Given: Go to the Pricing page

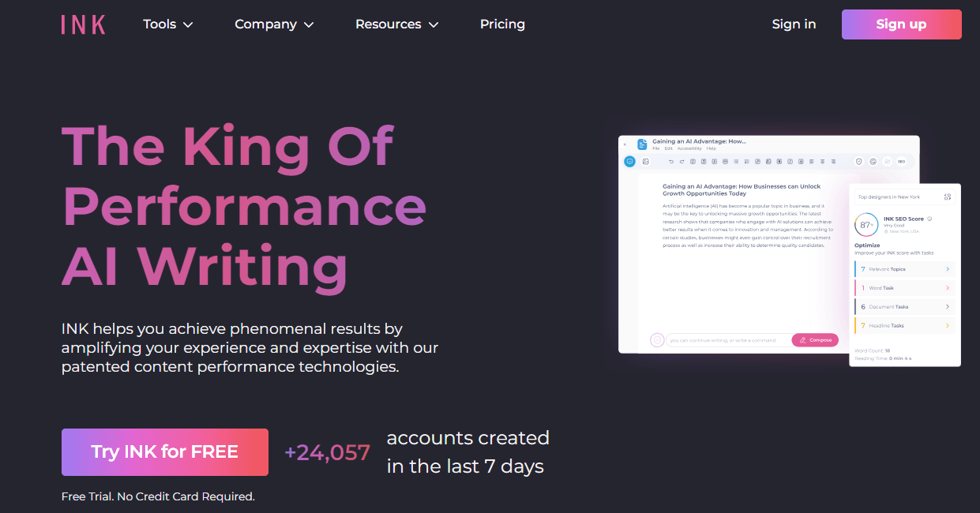Looking at the screenshot, I should point(502,24).
